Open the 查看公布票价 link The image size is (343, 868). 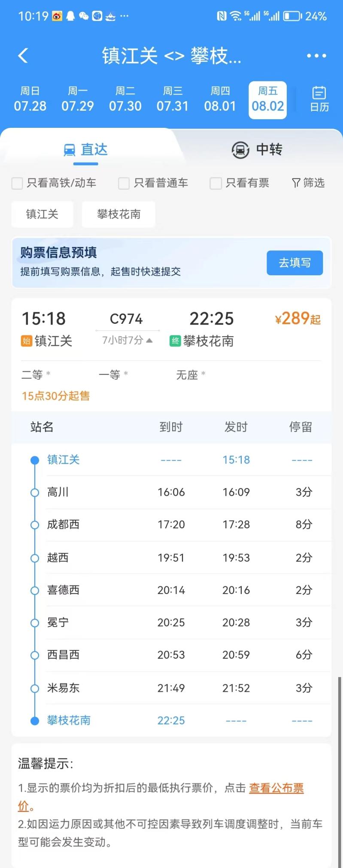[x=161, y=797]
